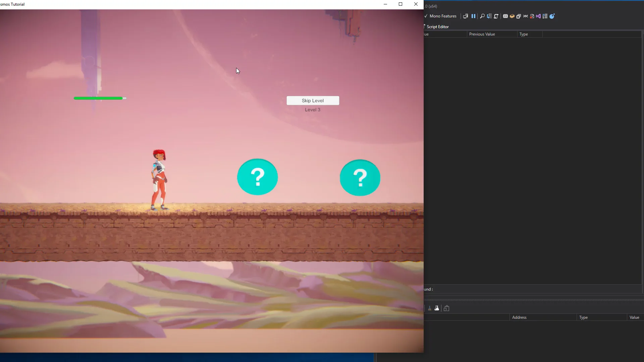Click the blue pause icon in the toolbar
The width and height of the screenshot is (644, 362).
click(473, 16)
